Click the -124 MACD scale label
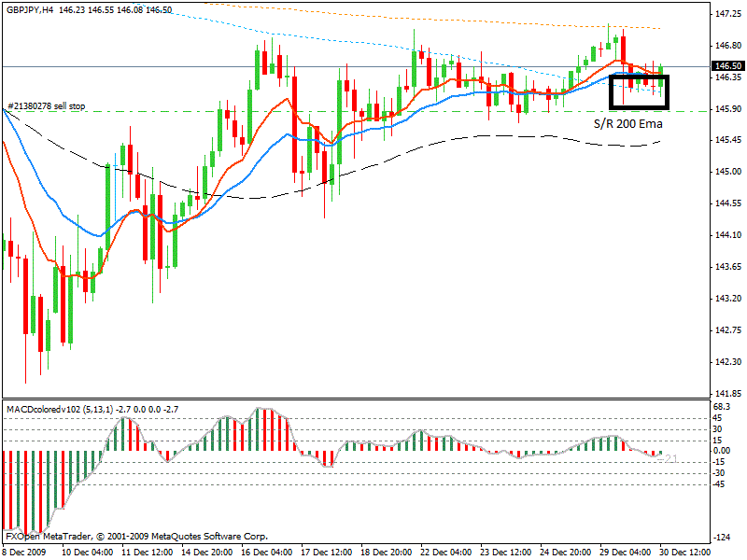This screenshot has width=747, height=560. (x=722, y=539)
